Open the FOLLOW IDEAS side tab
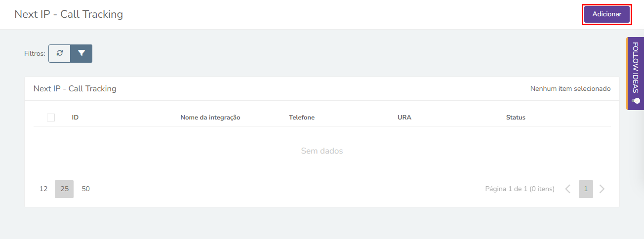The image size is (644, 239). (635, 74)
